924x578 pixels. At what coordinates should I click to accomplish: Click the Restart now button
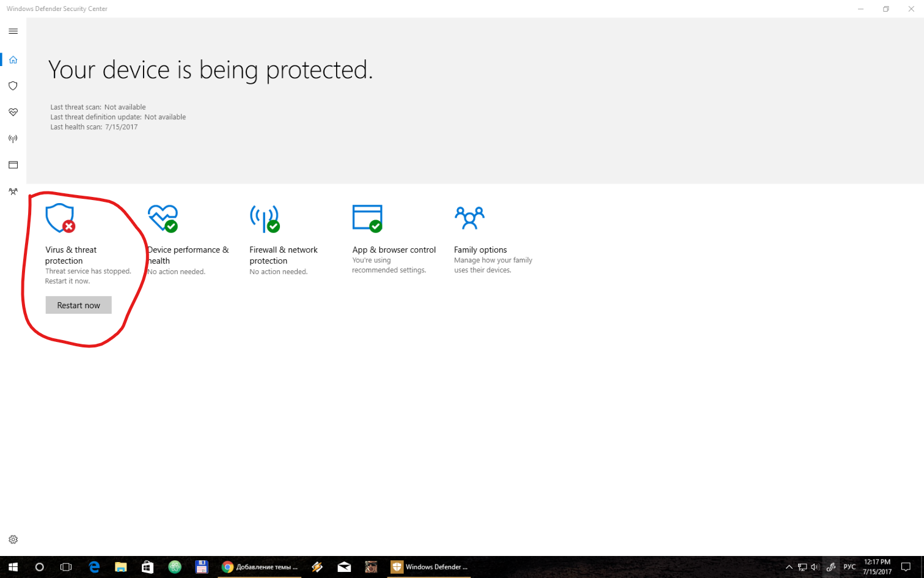click(79, 305)
